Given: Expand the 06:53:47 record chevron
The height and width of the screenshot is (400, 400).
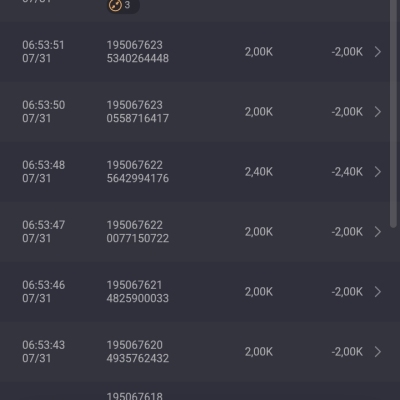Looking at the screenshot, I should 378,232.
